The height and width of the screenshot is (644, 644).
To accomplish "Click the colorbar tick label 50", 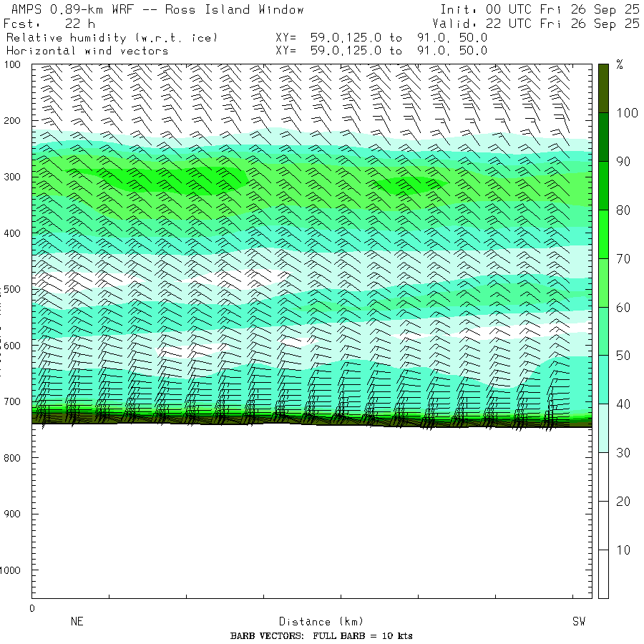I will click(x=623, y=356).
